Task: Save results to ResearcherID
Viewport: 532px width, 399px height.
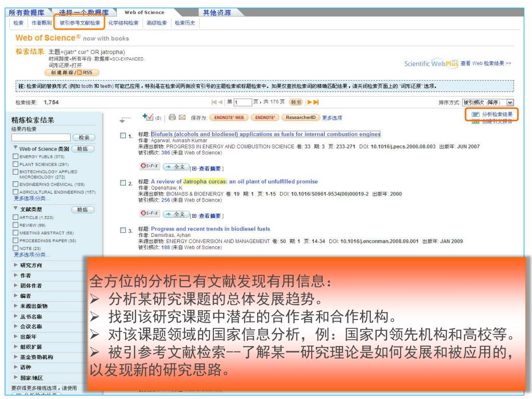Action: (x=301, y=117)
